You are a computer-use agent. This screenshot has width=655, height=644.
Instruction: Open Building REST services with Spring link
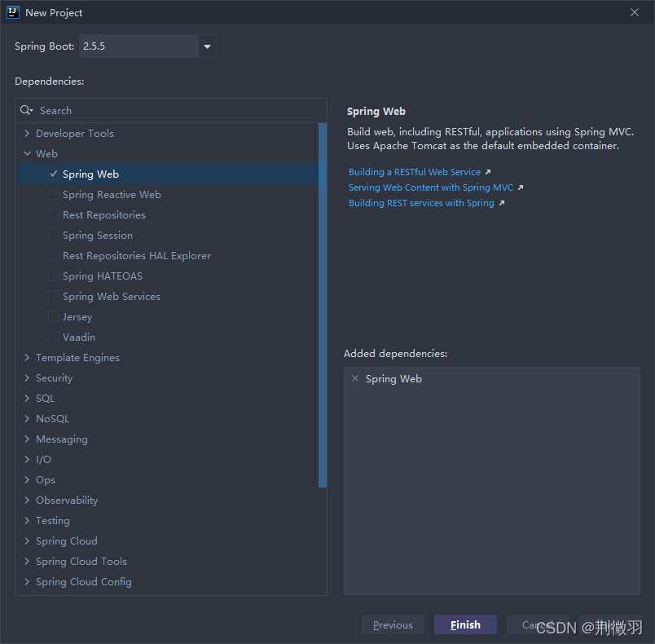(x=421, y=203)
